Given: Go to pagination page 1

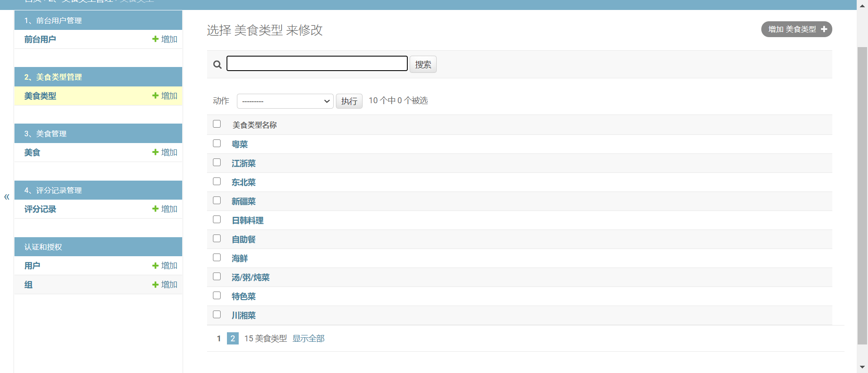Looking at the screenshot, I should (219, 339).
